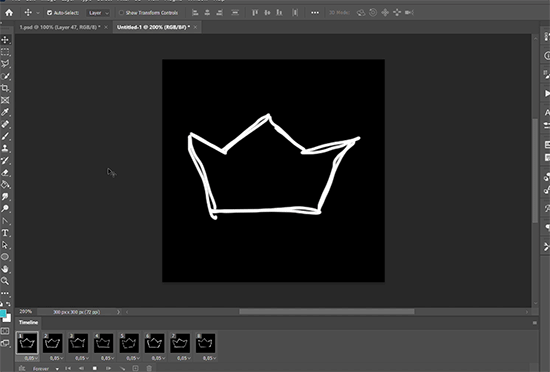Open the Auto-Select Layer dropdown
The width and height of the screenshot is (550, 372).
[98, 13]
